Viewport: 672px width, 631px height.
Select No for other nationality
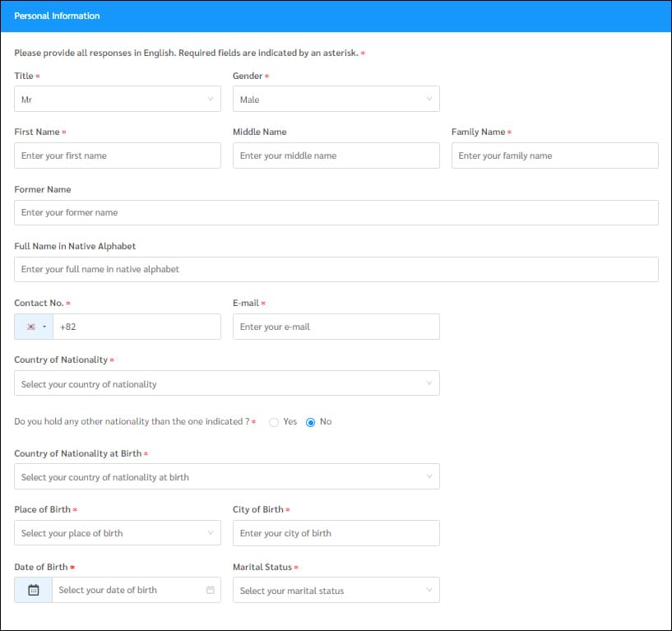(311, 422)
